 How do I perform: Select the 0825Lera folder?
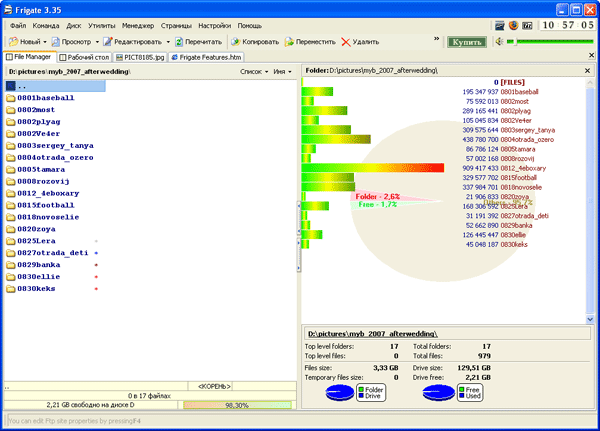click(x=31, y=241)
